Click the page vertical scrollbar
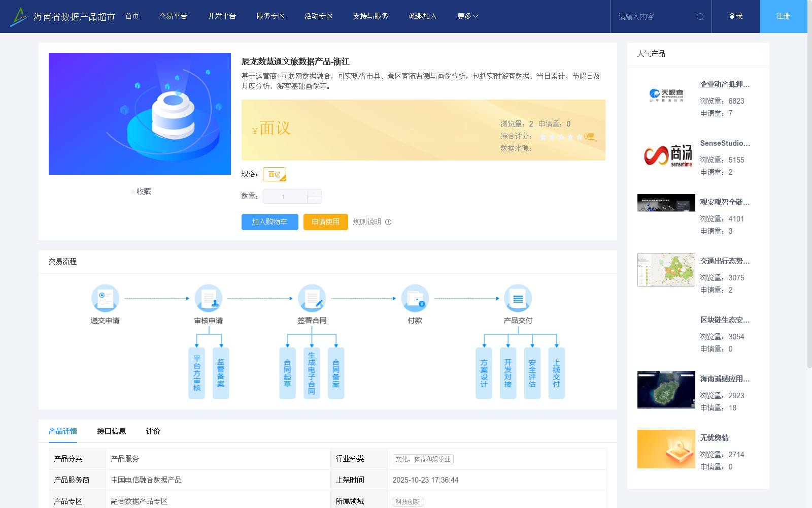The width and height of the screenshot is (812, 508). click(809, 184)
